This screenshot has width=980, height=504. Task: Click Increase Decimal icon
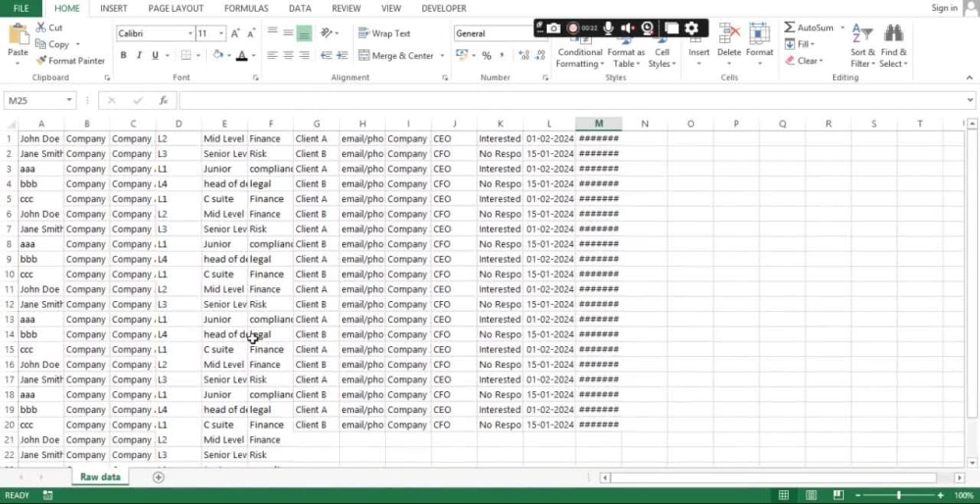pos(523,56)
